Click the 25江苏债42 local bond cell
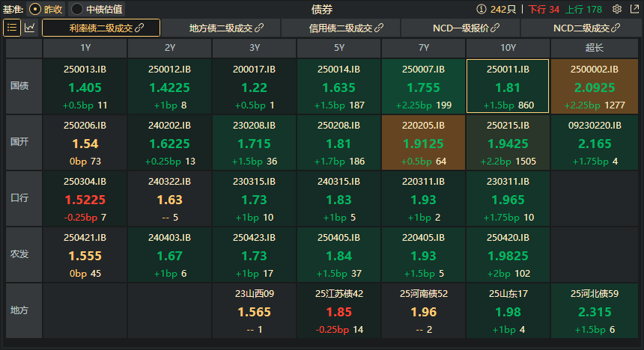The image size is (644, 350). [x=338, y=310]
